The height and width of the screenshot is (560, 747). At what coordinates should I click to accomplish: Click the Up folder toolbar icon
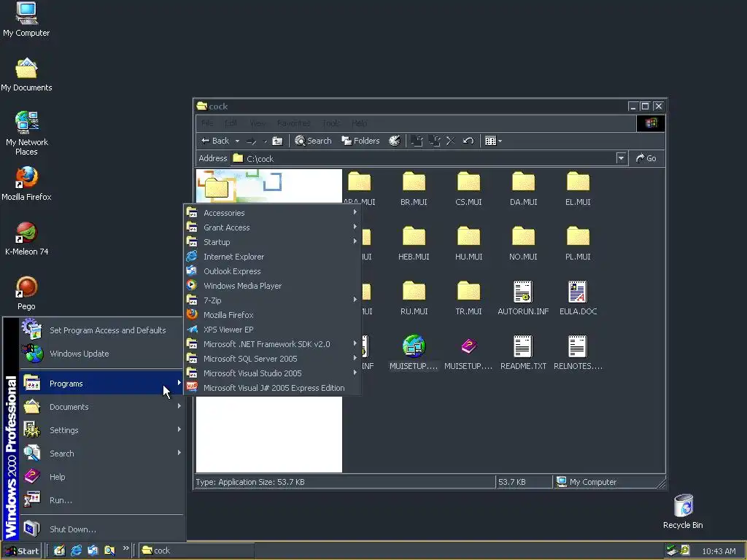277,141
